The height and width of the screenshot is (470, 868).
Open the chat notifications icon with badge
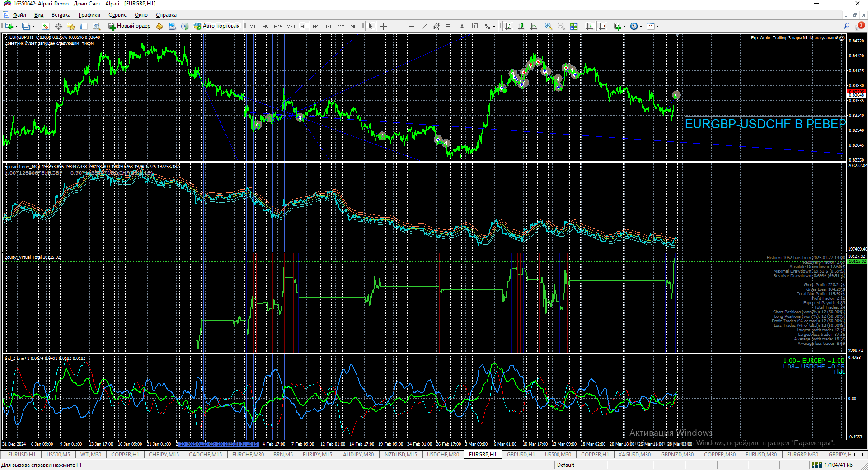tap(860, 26)
